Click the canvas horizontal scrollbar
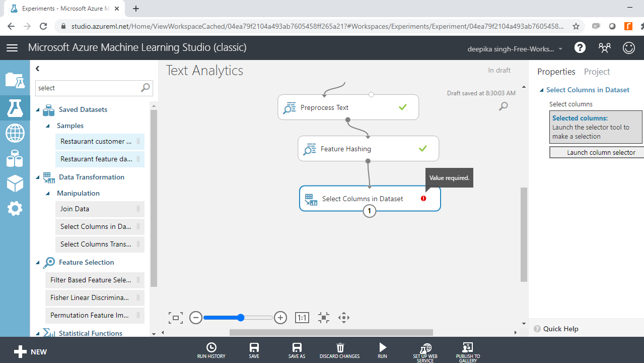Screen dimensions: 644x363 pos(331,332)
